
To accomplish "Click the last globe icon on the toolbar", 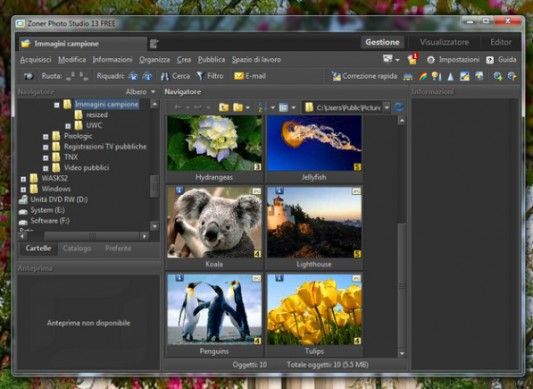I will [x=512, y=77].
